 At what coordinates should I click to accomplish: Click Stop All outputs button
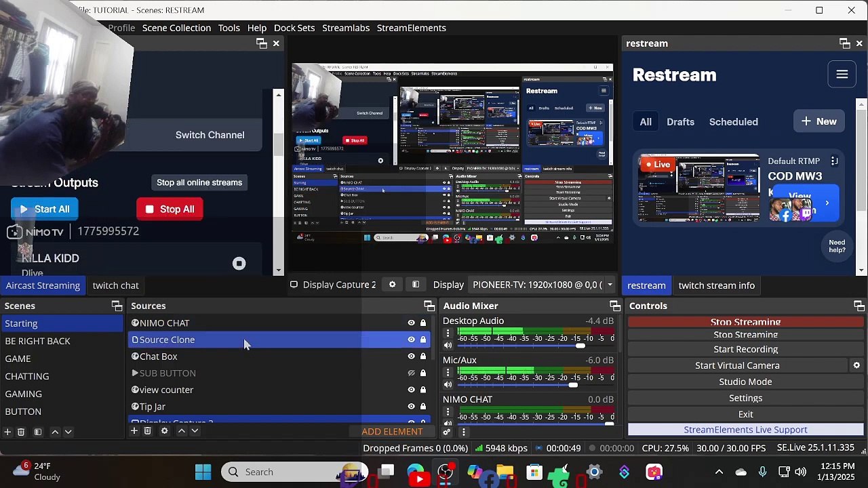pyautogui.click(x=170, y=209)
